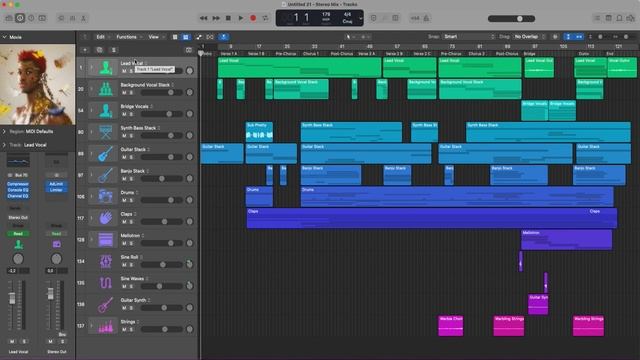640x360 pixels.
Task: Expand Region: MIDI Defaults section
Action: pyautogui.click(x=4, y=131)
